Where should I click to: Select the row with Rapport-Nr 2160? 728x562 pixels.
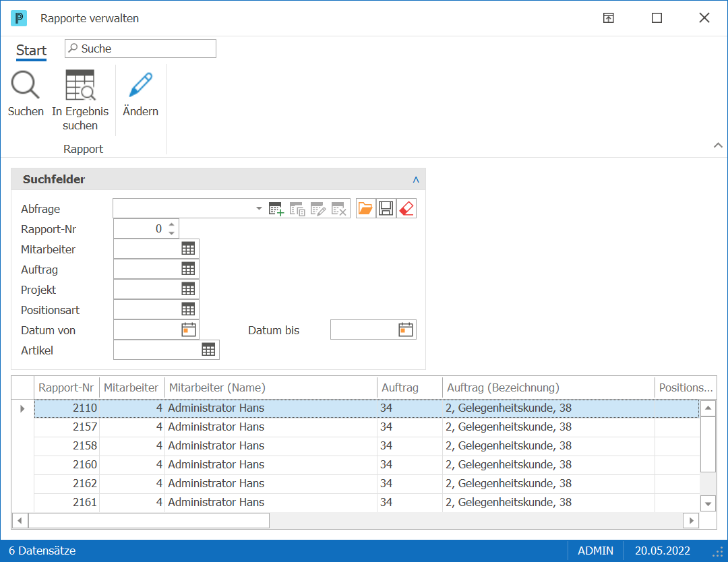[x=367, y=464]
